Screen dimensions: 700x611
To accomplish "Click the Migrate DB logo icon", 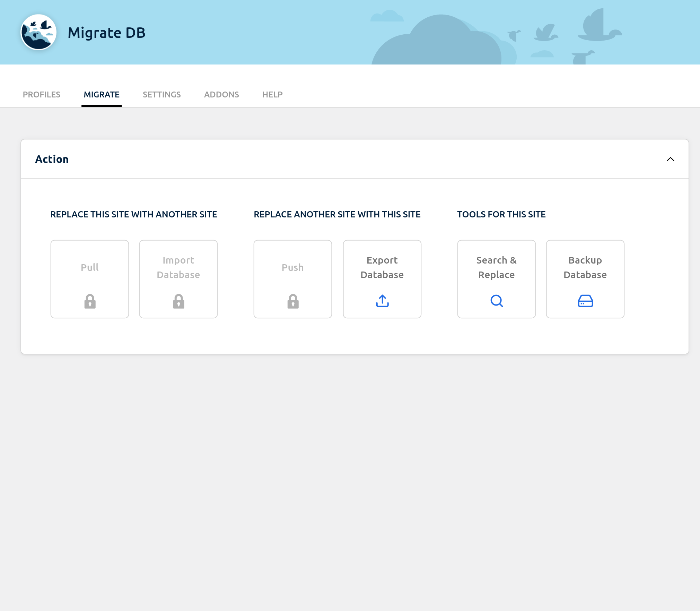I will coord(38,32).
